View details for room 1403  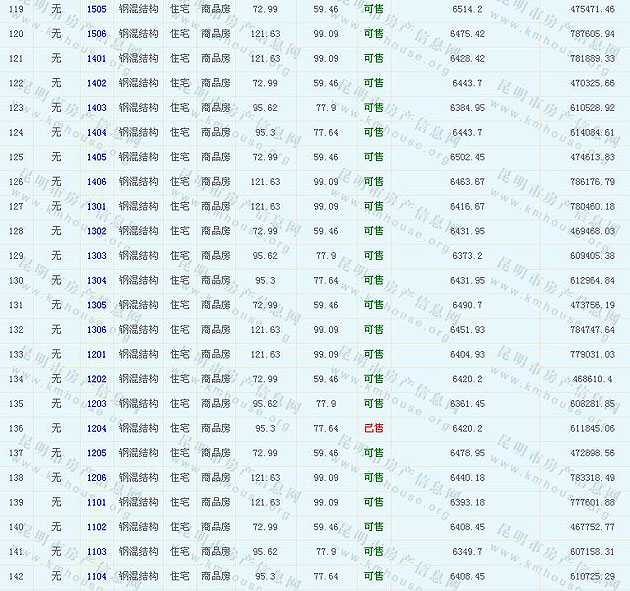click(96, 108)
